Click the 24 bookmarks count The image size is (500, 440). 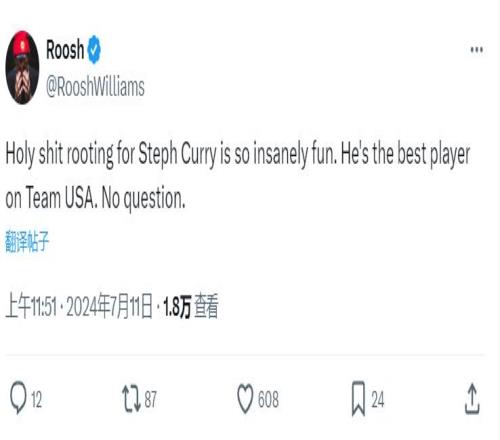(x=378, y=399)
